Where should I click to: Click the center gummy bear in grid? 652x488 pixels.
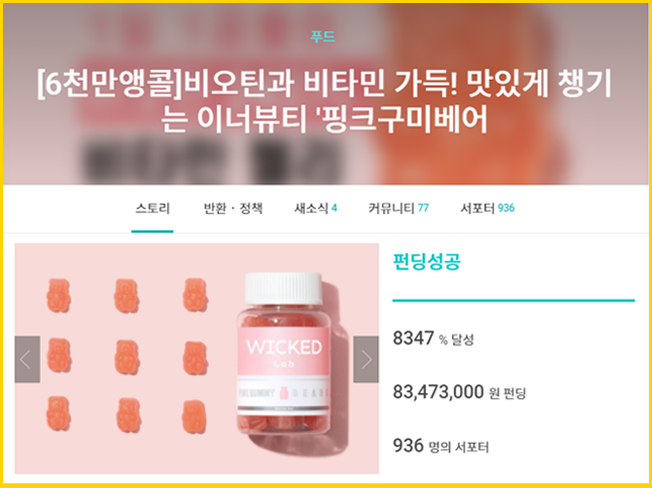[127, 357]
